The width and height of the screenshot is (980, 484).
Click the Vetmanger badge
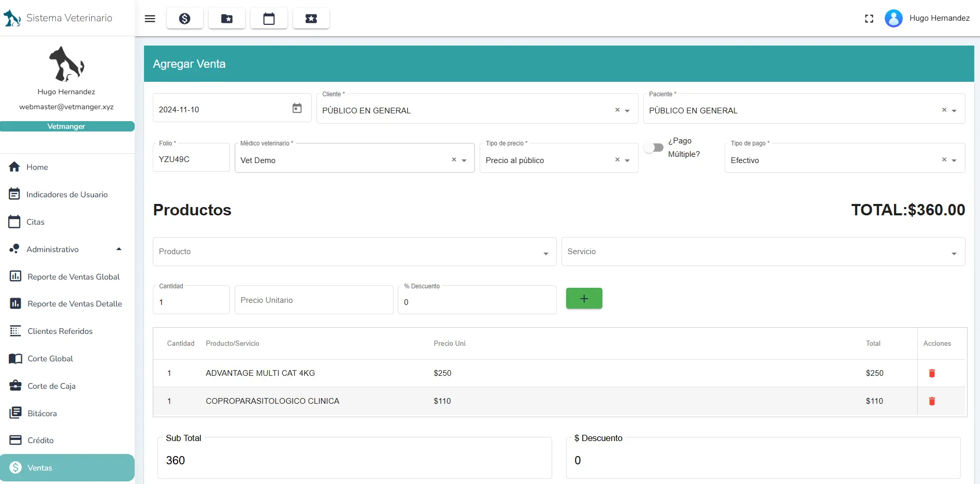point(67,126)
